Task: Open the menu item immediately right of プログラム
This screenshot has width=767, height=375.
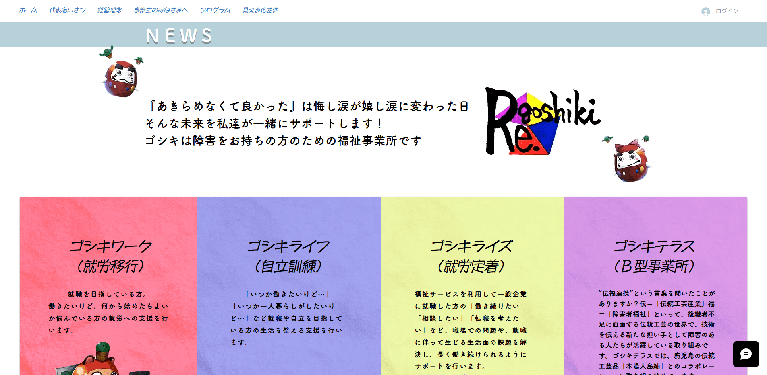Action: pos(260,10)
